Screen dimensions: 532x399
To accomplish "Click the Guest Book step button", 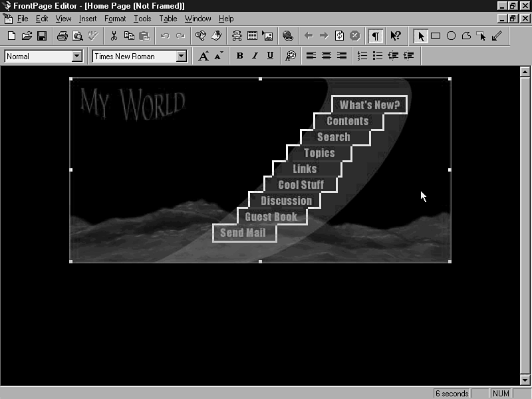I will click(x=271, y=217).
